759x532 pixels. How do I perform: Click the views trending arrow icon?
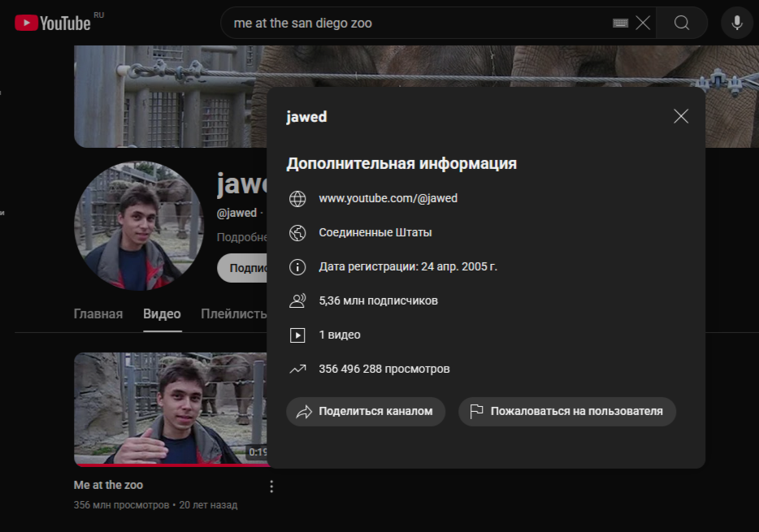297,369
